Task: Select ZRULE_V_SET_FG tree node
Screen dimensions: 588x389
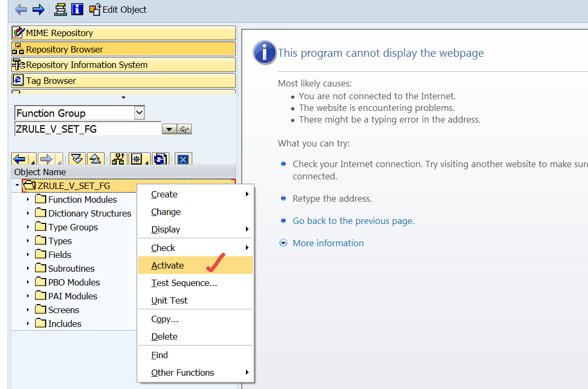Action: click(x=74, y=186)
